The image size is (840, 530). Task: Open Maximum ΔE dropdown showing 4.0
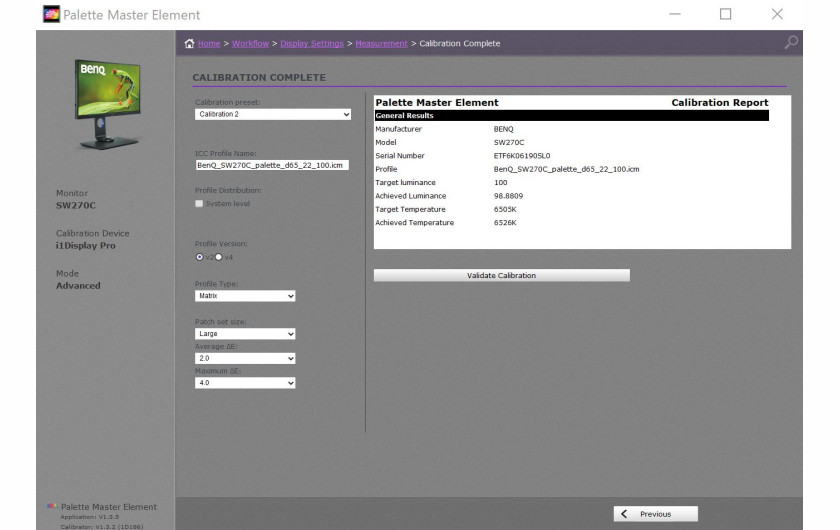click(x=245, y=383)
